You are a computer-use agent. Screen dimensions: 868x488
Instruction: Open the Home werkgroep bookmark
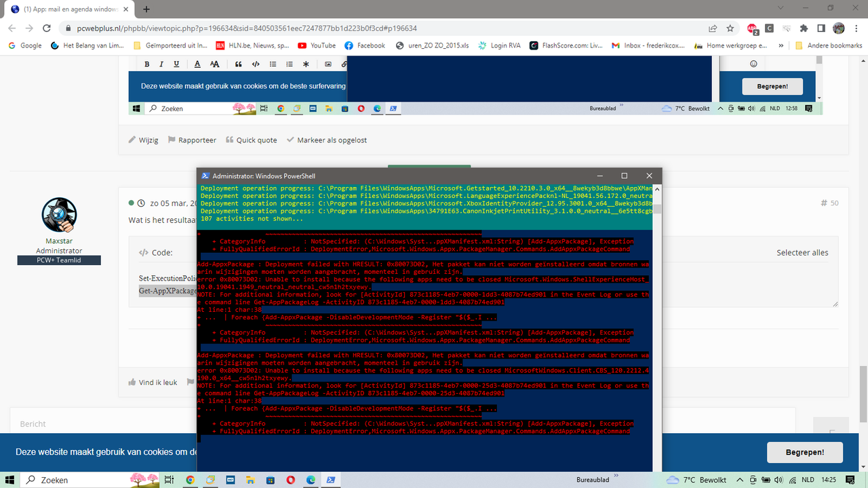tap(730, 45)
